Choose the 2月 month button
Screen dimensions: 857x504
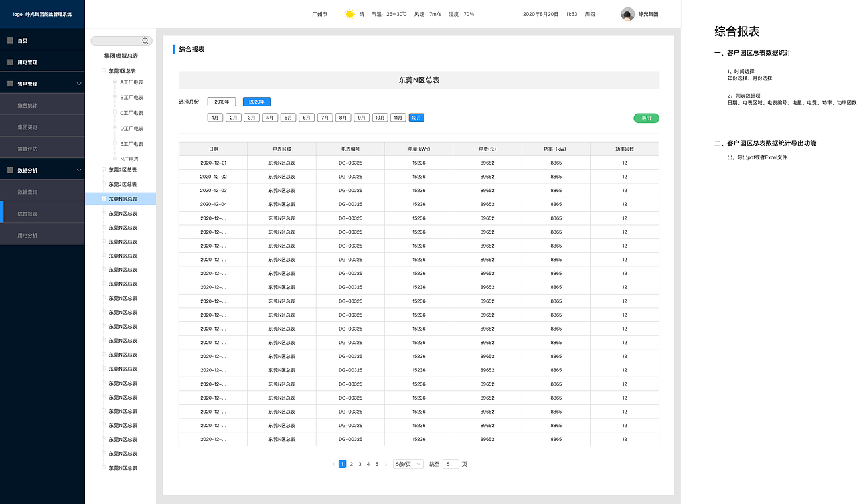234,118
